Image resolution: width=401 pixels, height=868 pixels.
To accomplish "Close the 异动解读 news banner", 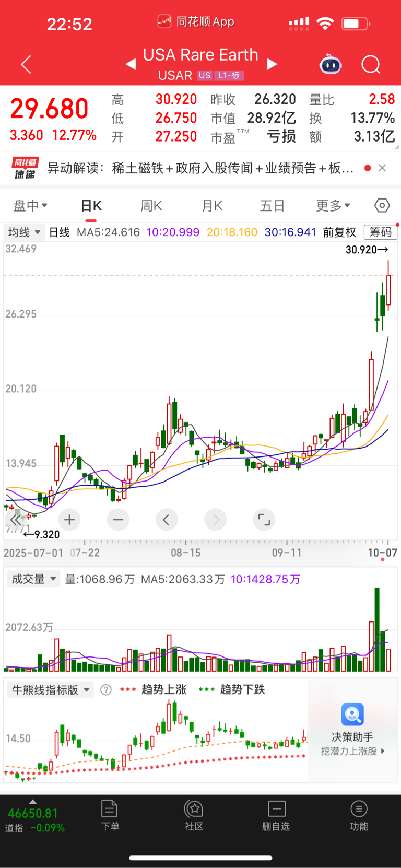I will coord(382,168).
